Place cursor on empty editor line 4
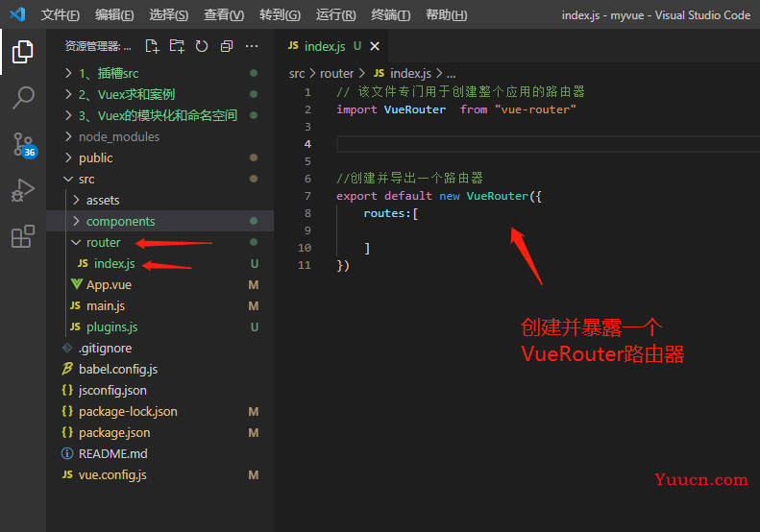This screenshot has height=532, width=760. tap(548, 144)
